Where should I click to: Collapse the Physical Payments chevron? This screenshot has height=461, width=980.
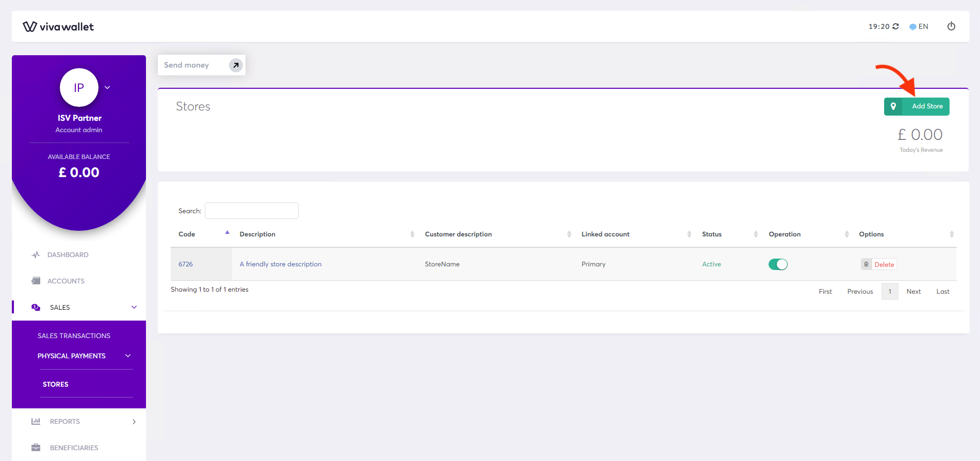pyautogui.click(x=128, y=356)
